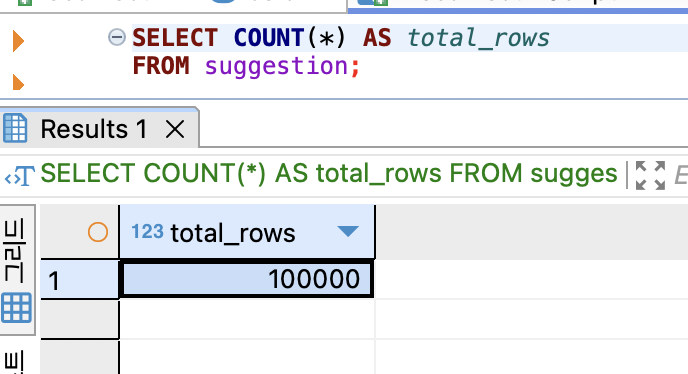Click the total_rows alias in SQL editor

[x=478, y=38]
